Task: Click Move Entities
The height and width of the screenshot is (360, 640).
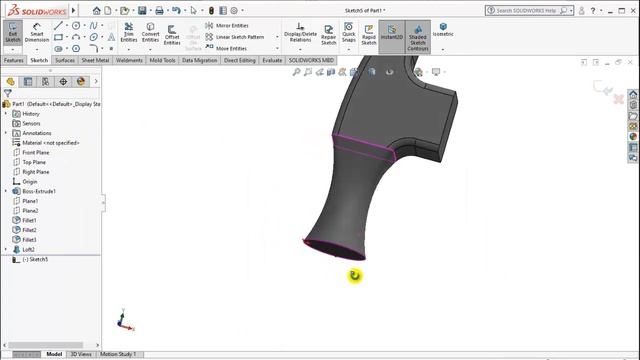Action: (226, 49)
